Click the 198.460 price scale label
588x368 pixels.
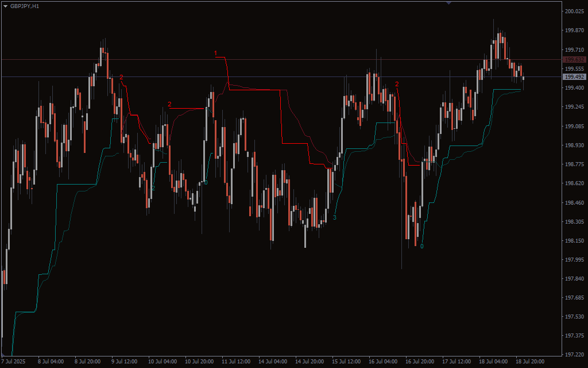click(574, 202)
